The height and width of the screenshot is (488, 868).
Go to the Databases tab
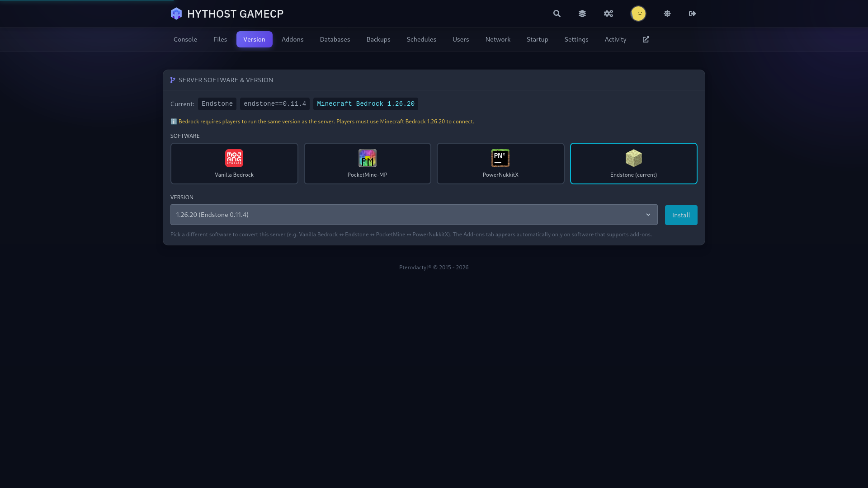[335, 39]
